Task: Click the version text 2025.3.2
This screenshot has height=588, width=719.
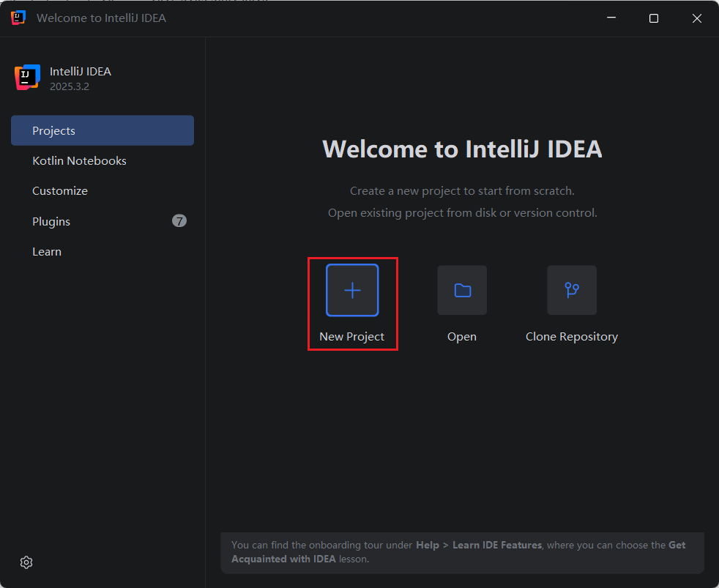Action: click(x=70, y=86)
